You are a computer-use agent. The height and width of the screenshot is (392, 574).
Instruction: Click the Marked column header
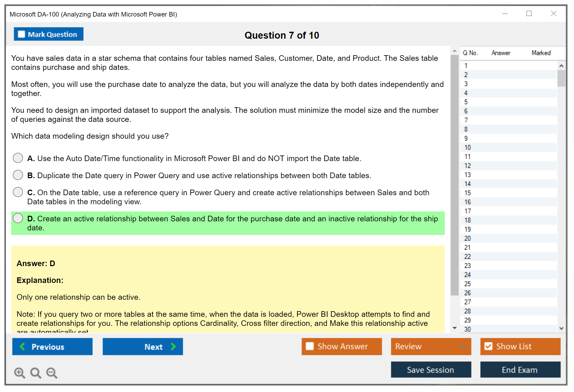pos(541,53)
